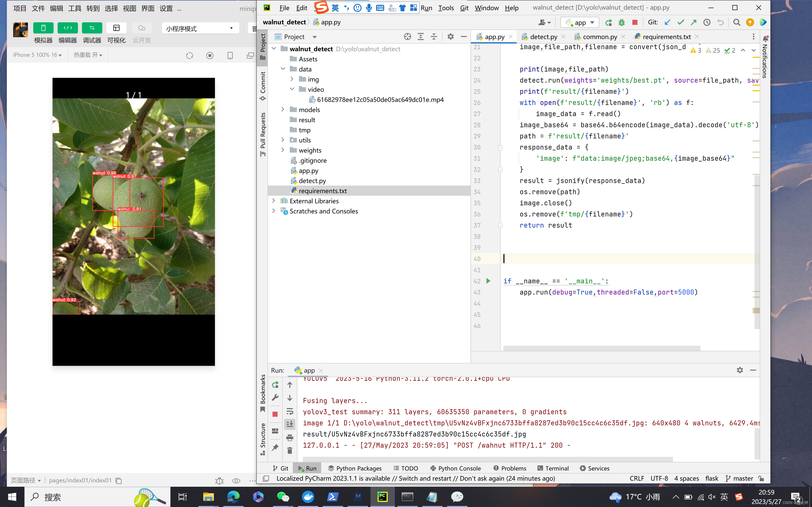
Task: Click the trash icon in Run console
Action: [x=290, y=451]
